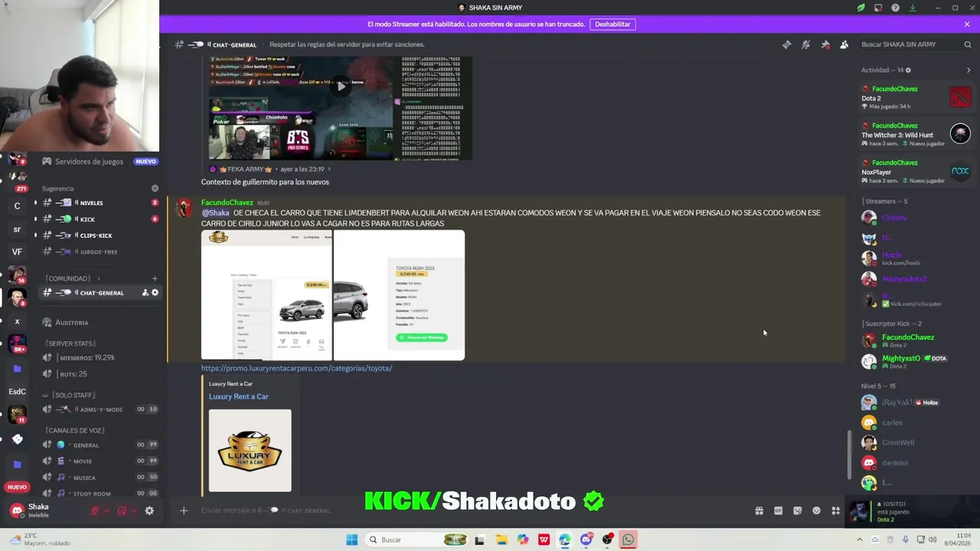
Task: Play the embedded video in chat
Action: click(341, 86)
